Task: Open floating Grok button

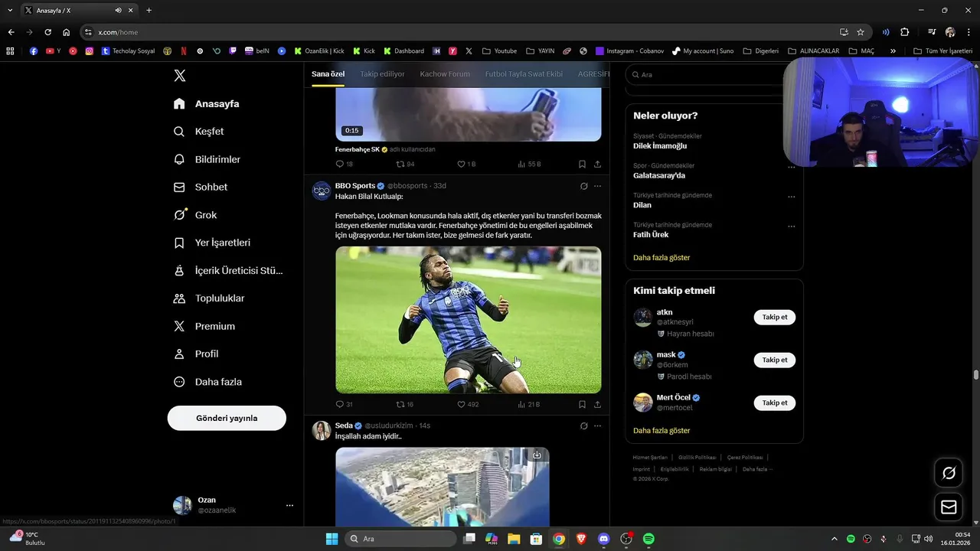Action: (x=949, y=473)
